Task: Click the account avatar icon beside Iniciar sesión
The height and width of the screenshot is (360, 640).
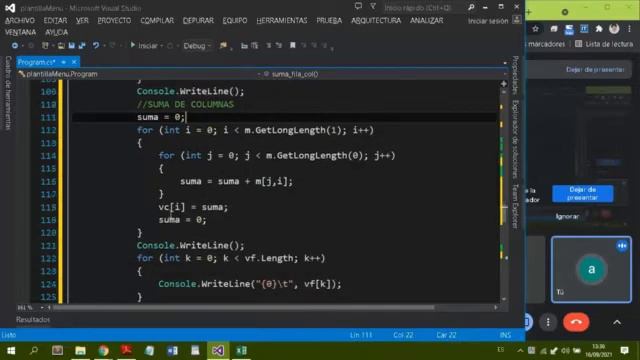Action: tap(517, 20)
